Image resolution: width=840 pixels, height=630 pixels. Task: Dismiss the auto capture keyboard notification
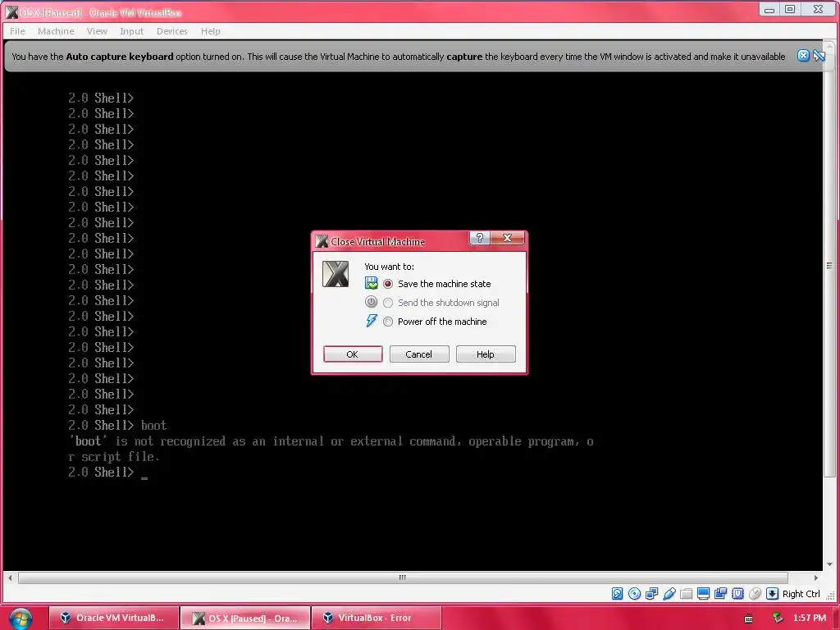803,56
